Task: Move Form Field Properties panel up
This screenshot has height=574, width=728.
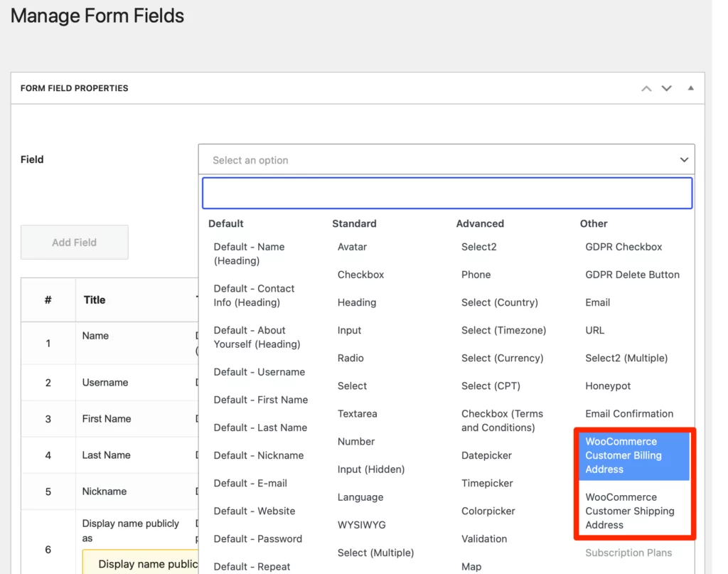Action: [646, 89]
